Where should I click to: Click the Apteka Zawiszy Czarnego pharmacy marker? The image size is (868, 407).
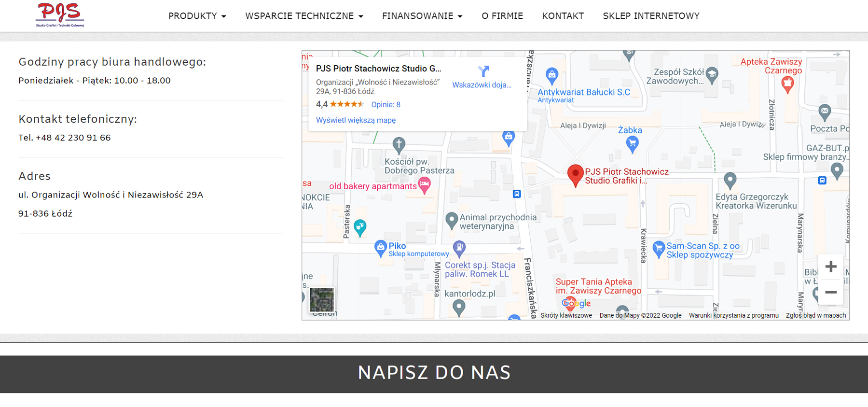click(x=787, y=84)
